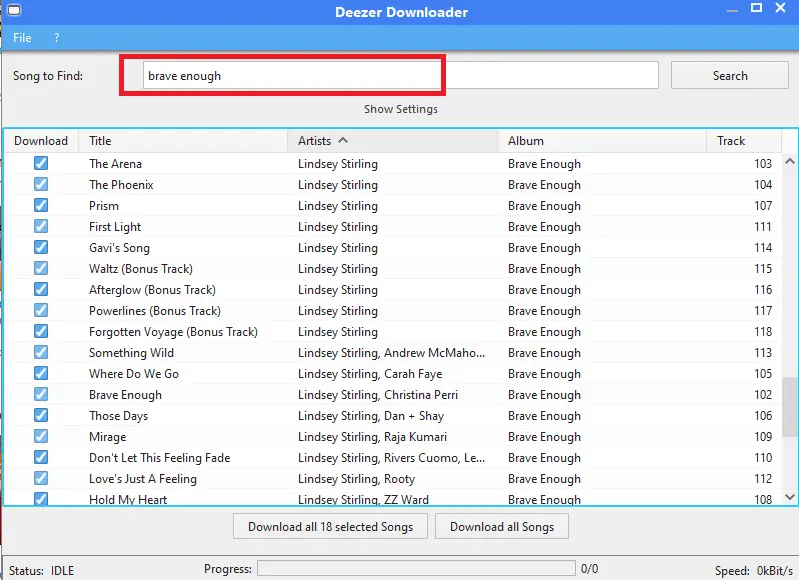Select the title 'Where Do We Go'
This screenshot has width=799, height=580.
[134, 374]
